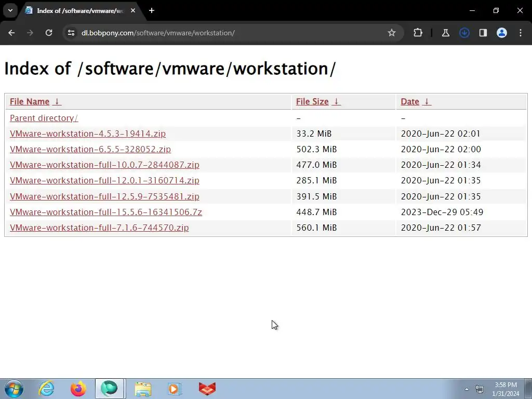Image resolution: width=532 pixels, height=399 pixels.
Task: Open Windows Media Player from taskbar
Action: pyautogui.click(x=175, y=389)
